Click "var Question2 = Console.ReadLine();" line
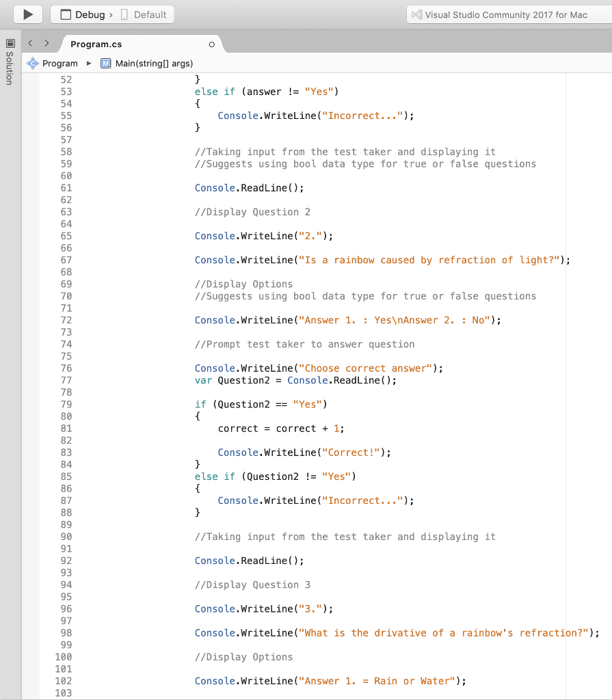The width and height of the screenshot is (612, 700). coord(295,380)
